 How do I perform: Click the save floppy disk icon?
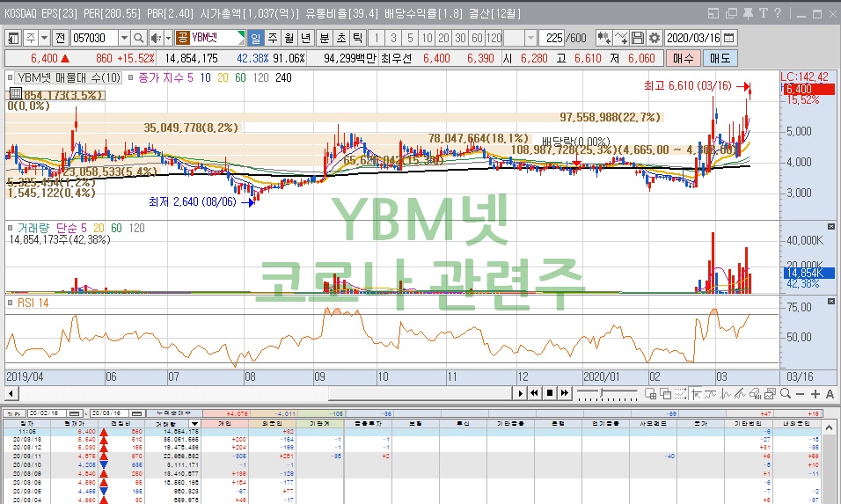(x=637, y=38)
